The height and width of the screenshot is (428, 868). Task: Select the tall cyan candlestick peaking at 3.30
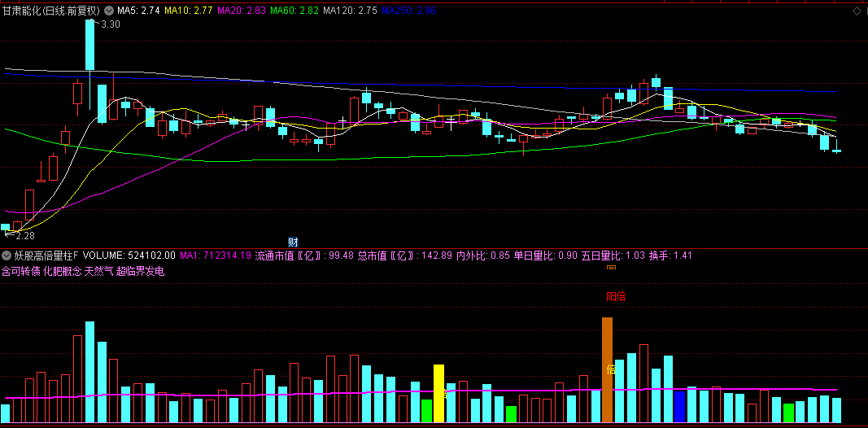click(89, 44)
